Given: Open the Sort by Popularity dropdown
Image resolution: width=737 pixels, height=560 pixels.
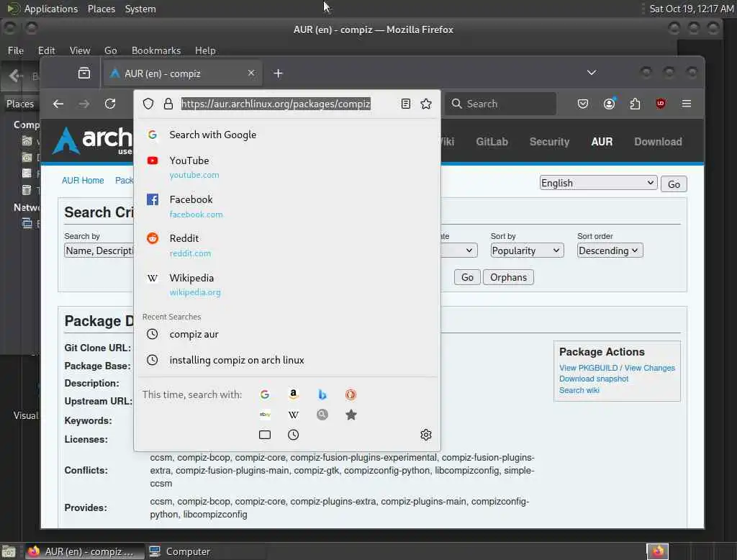Looking at the screenshot, I should click(527, 250).
